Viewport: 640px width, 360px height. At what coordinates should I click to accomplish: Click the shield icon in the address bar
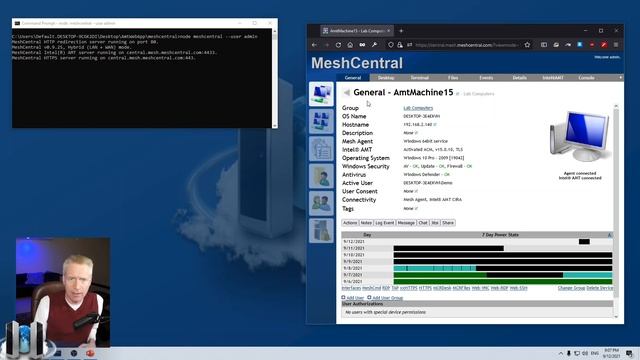(391, 45)
